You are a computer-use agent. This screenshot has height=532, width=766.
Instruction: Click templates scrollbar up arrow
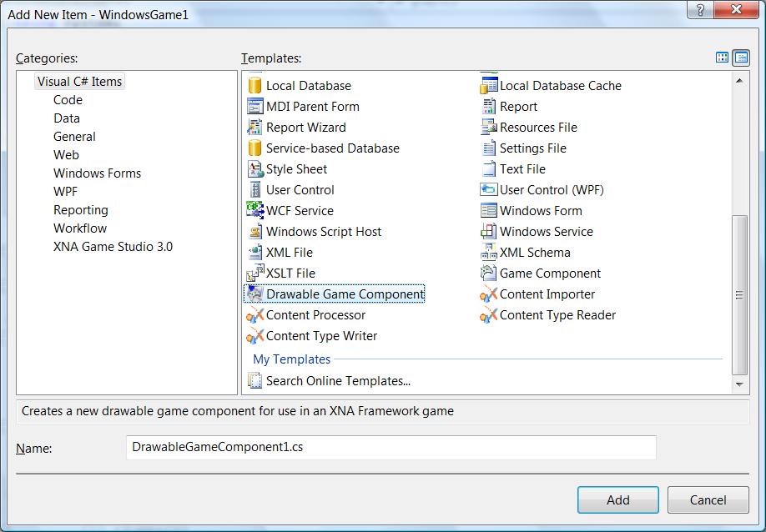739,81
